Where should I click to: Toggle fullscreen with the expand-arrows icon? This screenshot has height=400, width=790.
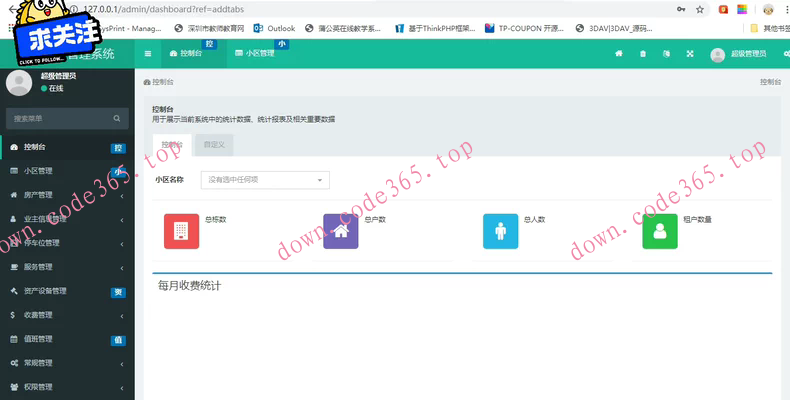coord(690,53)
